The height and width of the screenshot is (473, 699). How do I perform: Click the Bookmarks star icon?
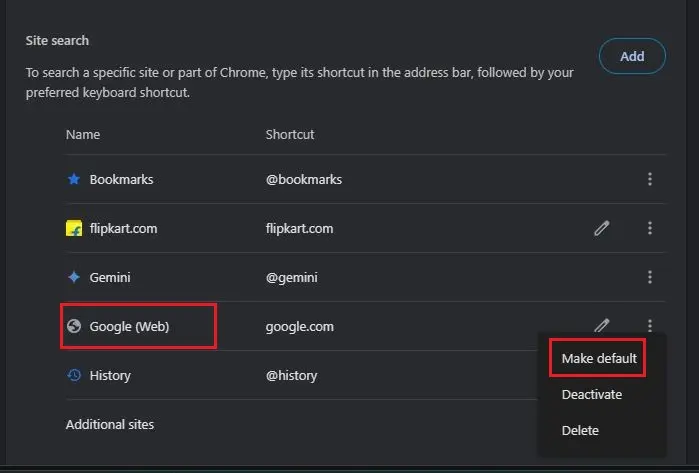tap(73, 180)
